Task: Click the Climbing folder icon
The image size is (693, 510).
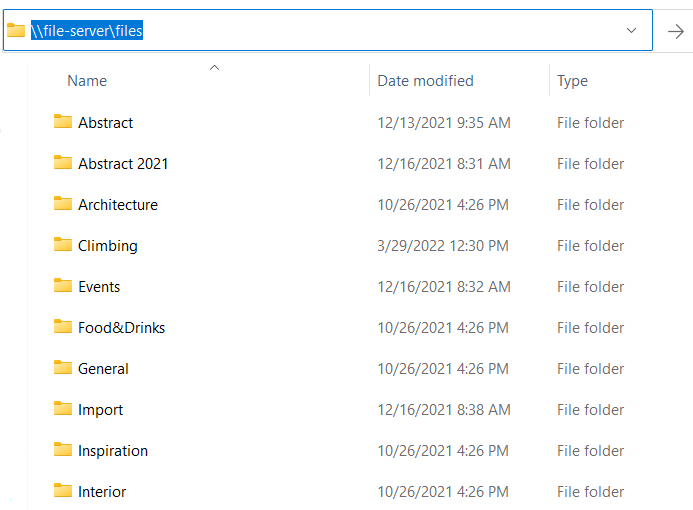Action: click(x=63, y=245)
